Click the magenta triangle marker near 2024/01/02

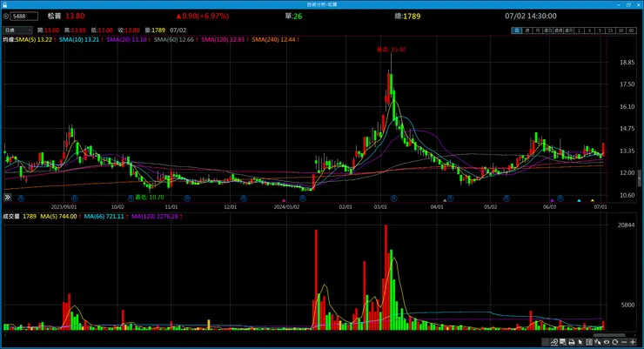click(284, 200)
